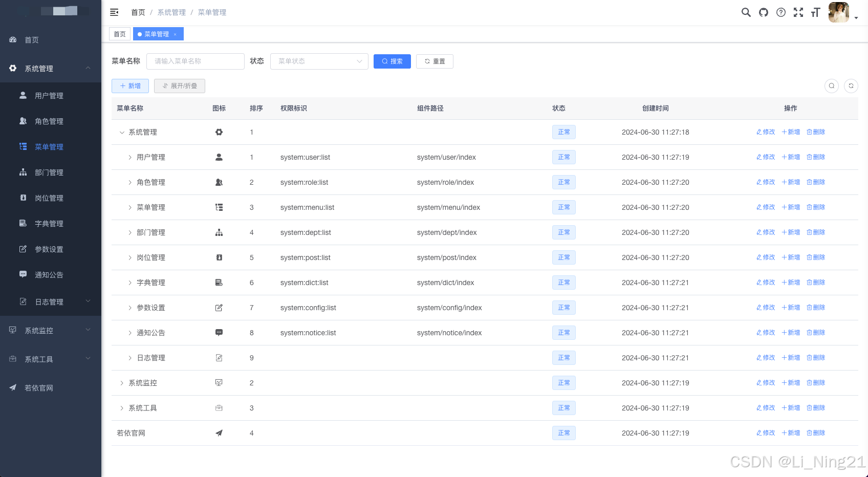This screenshot has height=477, width=868.
Task: Click the 菜单名称 input field
Action: [x=196, y=61]
